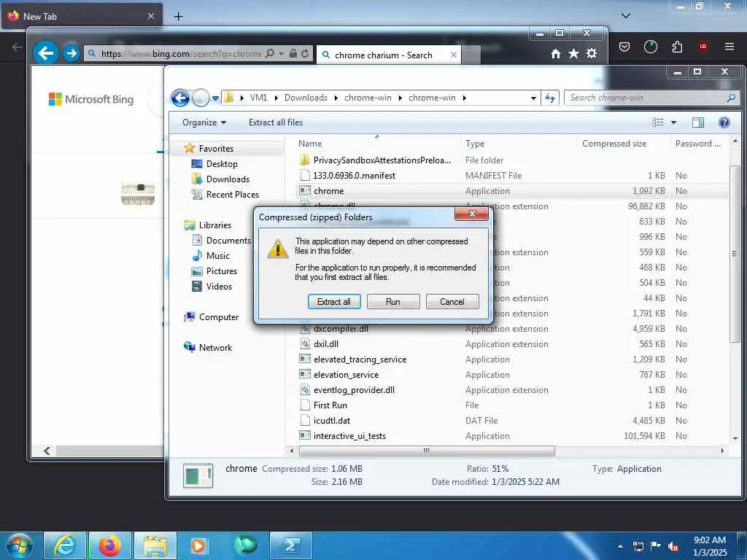The width and height of the screenshot is (747, 560).
Task: Select eventlog_provider.dll file
Action: click(x=512, y=390)
